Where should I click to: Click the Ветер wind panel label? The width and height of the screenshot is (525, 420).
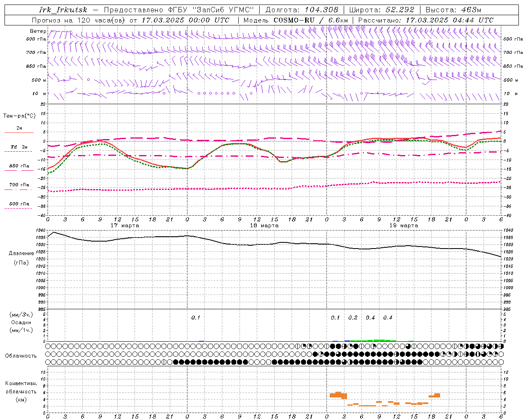click(38, 31)
